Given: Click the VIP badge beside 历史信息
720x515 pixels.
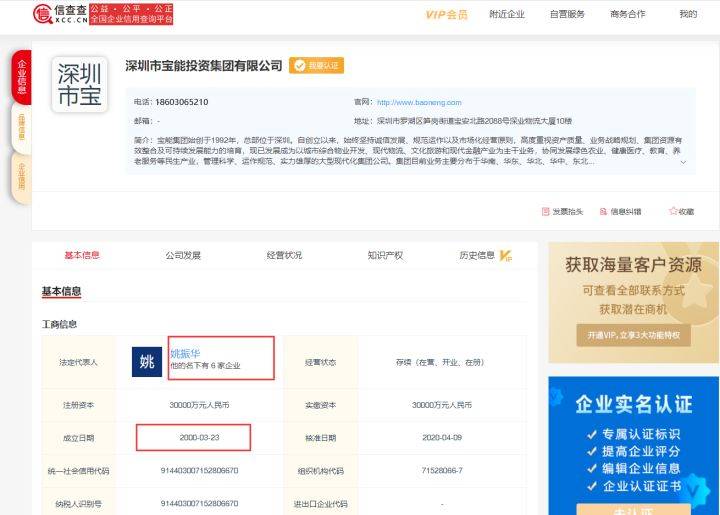Looking at the screenshot, I should click(505, 256).
